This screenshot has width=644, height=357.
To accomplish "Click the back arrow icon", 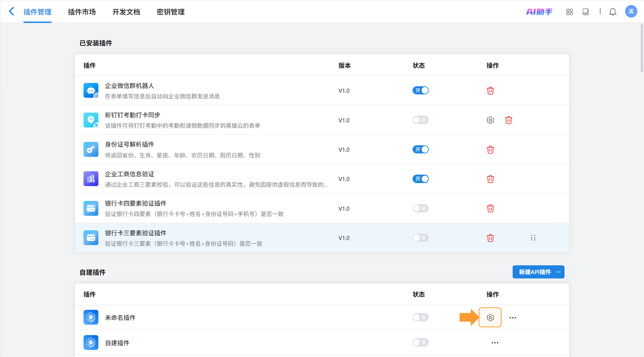I will pos(12,12).
